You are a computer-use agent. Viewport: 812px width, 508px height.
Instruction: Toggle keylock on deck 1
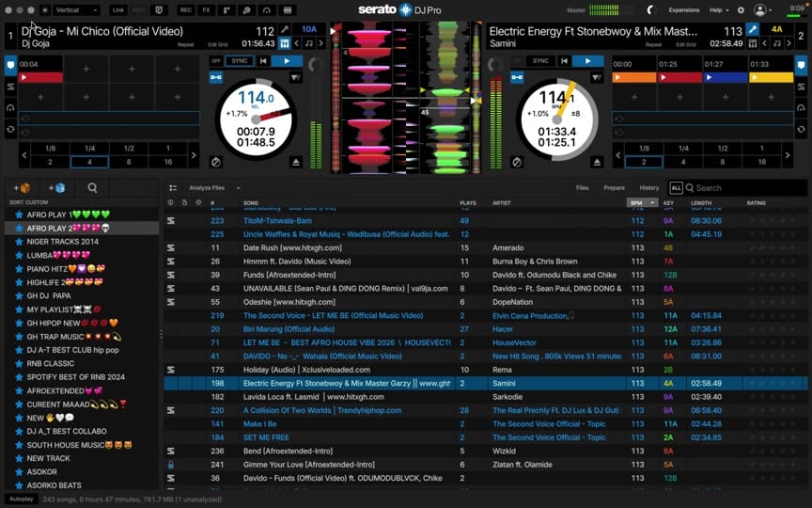point(216,77)
